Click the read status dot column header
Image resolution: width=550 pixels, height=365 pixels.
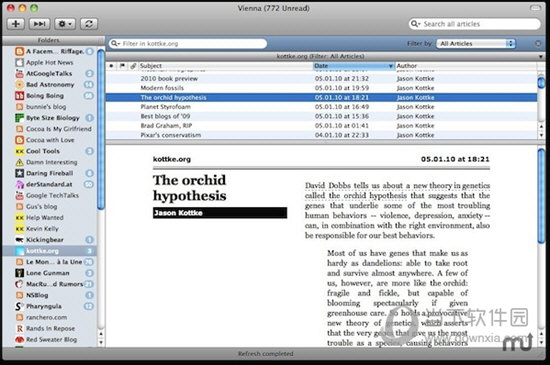point(112,66)
